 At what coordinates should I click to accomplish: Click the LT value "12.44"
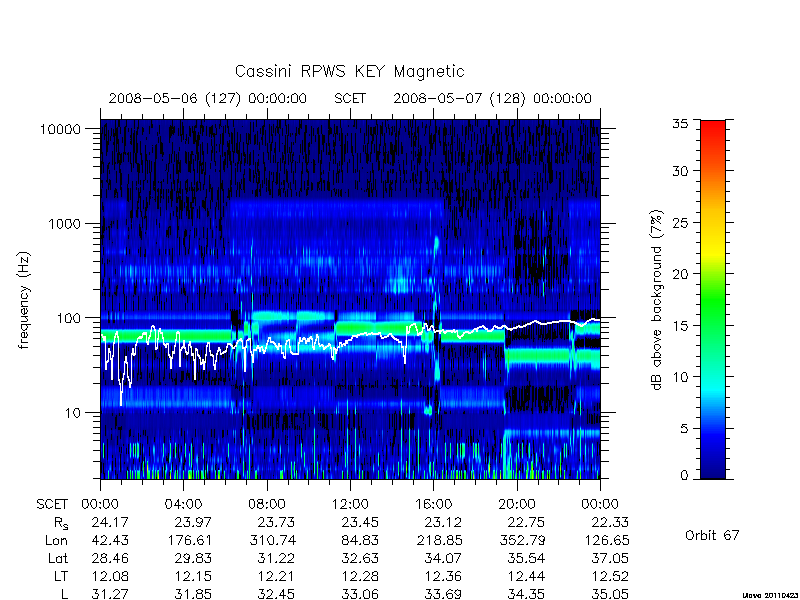click(x=526, y=577)
